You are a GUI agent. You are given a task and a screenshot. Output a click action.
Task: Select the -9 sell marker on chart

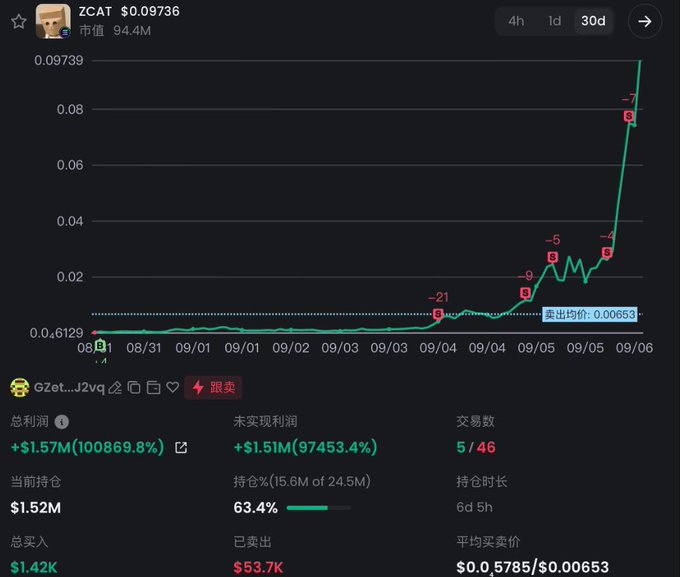pos(525,293)
